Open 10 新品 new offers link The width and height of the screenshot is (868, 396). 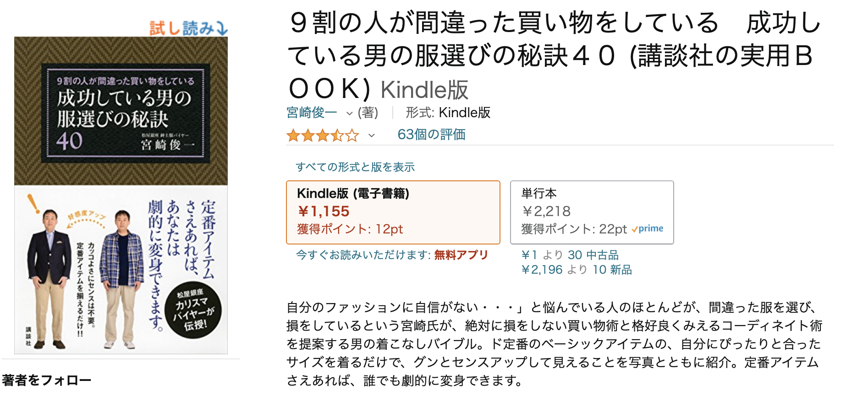pyautogui.click(x=612, y=270)
